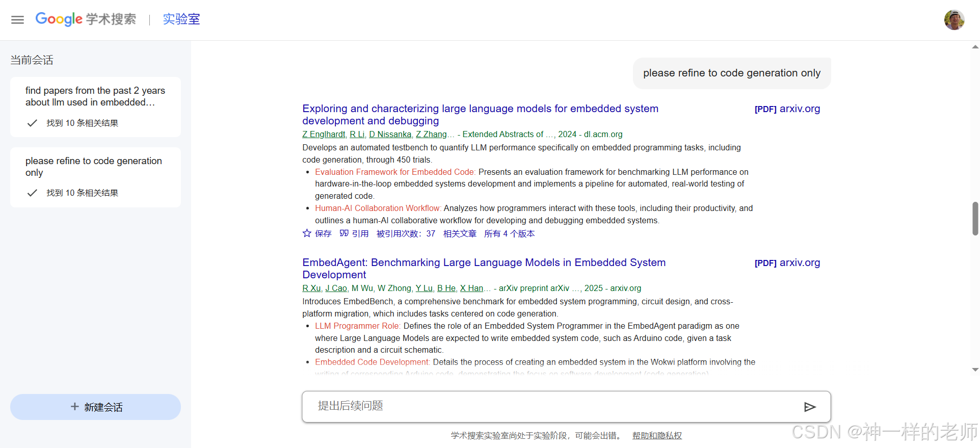
Task: Click checkmark beside second conversation's 10 results
Action: click(32, 193)
